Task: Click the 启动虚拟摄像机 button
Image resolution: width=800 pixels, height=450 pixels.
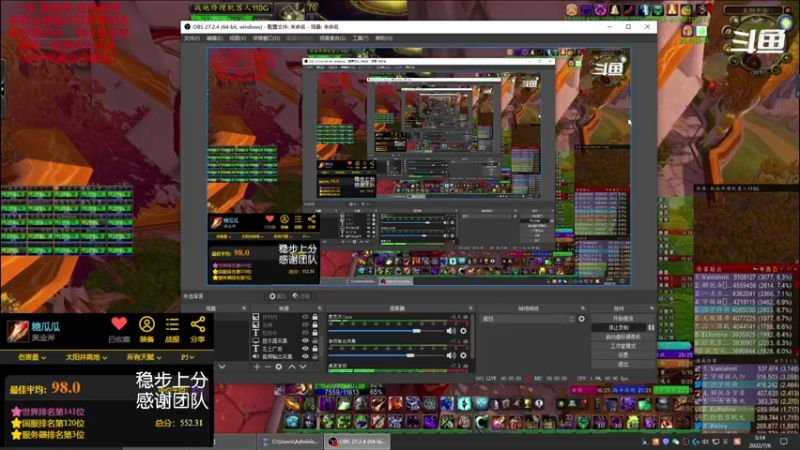Action: 623,337
